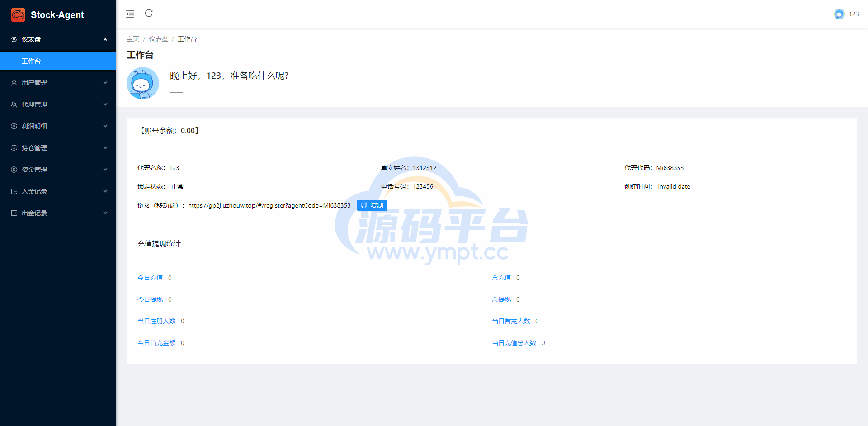868x426 pixels.
Task: Click the 工作台 page heading
Action: point(140,55)
